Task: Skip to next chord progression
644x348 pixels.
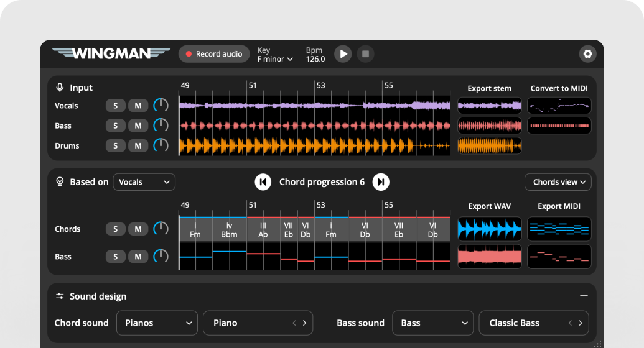Action: click(x=381, y=182)
